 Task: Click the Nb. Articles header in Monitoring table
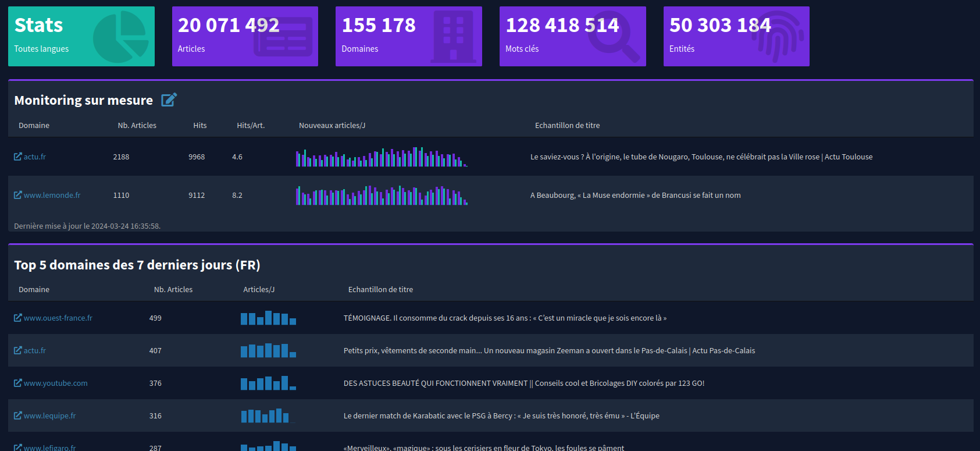(137, 125)
